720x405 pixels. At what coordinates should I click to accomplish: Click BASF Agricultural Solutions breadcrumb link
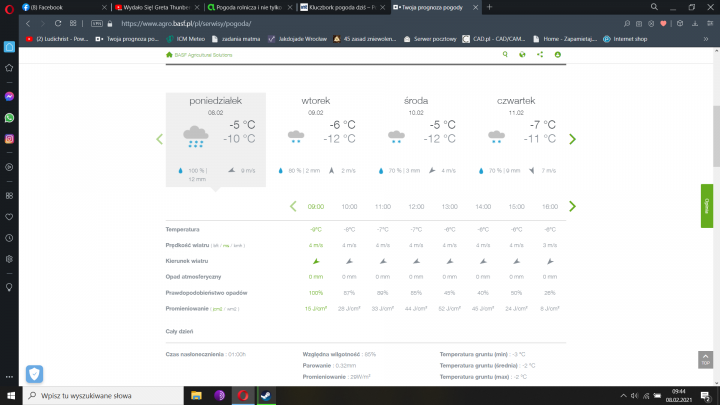point(203,55)
